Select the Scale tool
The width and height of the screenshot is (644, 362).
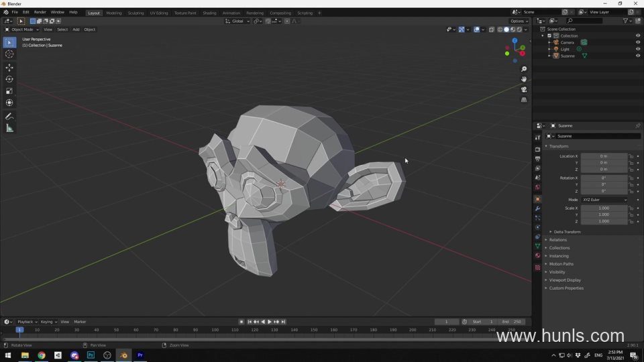[9, 91]
